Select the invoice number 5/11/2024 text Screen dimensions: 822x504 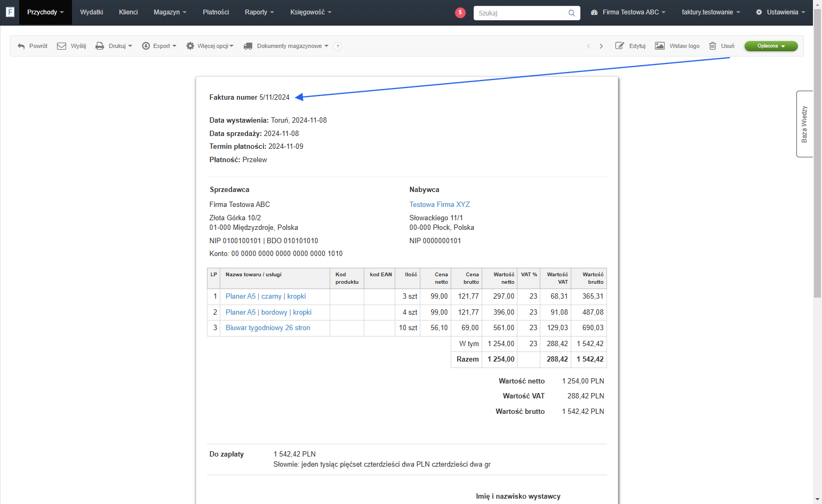(275, 98)
